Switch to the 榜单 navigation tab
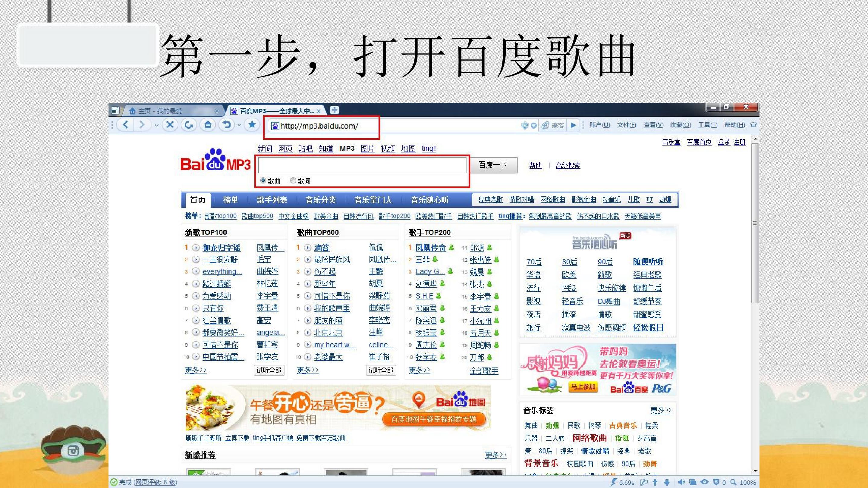 tap(231, 200)
